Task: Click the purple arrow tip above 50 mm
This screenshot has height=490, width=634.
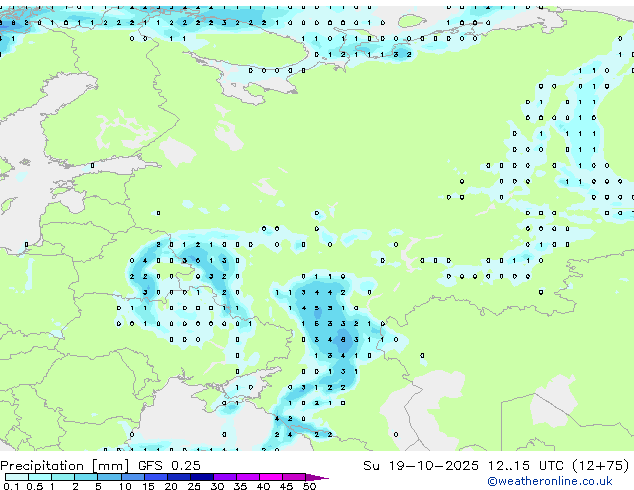Action: pos(317,477)
